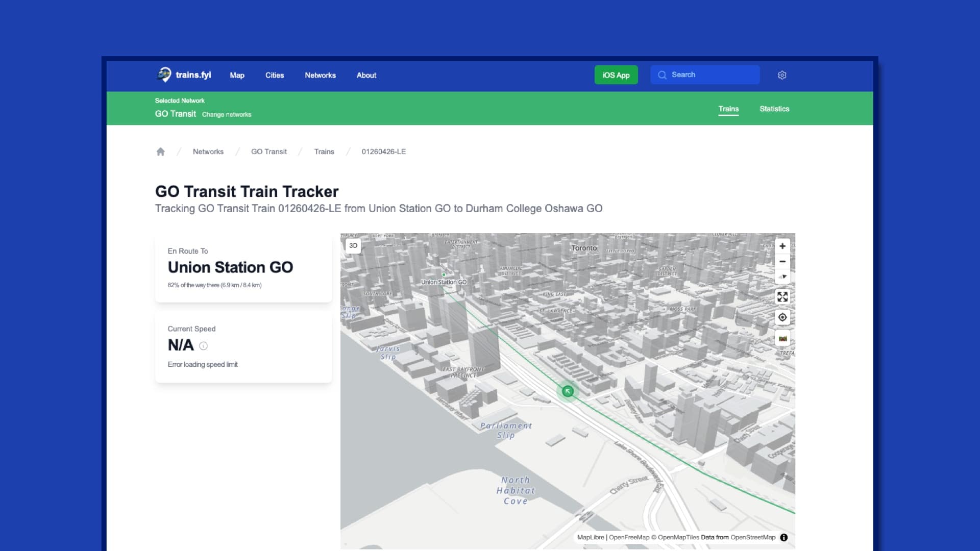This screenshot has height=551, width=980.
Task: Open settings gear icon
Action: pyautogui.click(x=781, y=75)
